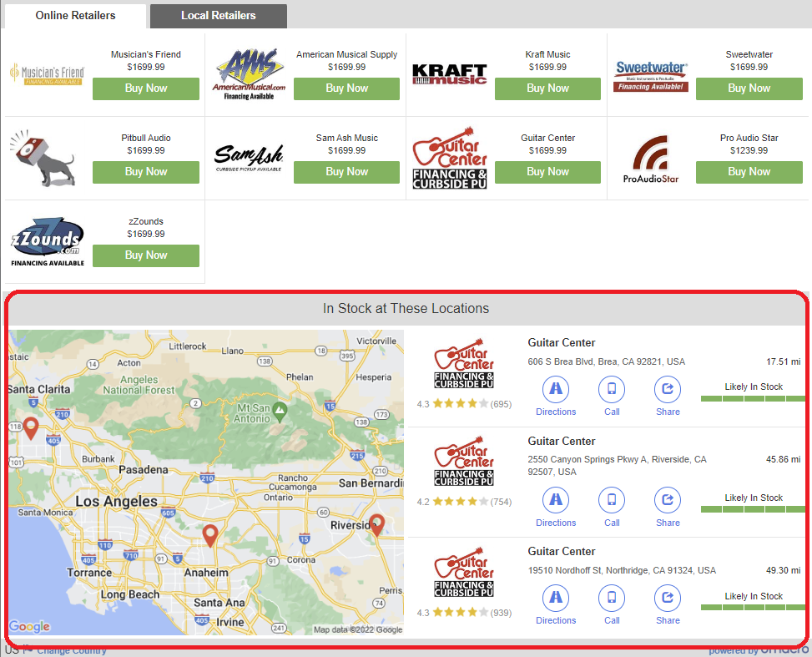Click Buy Now for Sam Ash Music
The width and height of the screenshot is (812, 657).
346,172
